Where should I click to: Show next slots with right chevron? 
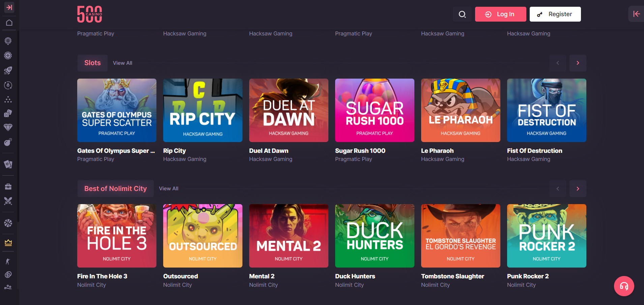point(578,63)
